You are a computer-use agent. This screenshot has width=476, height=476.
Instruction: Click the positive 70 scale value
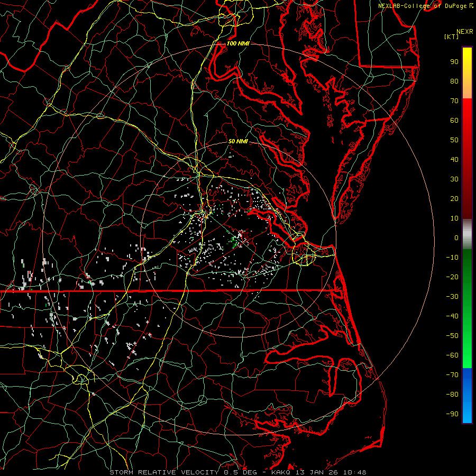[x=454, y=101]
